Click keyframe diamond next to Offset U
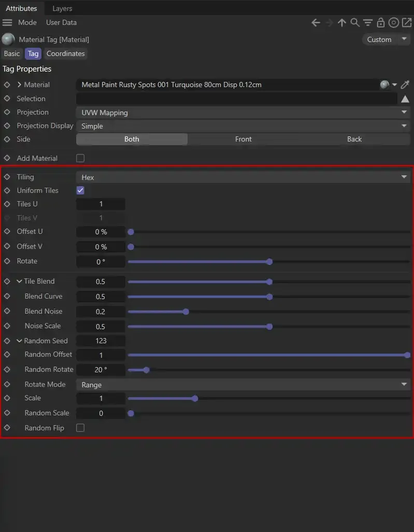The height and width of the screenshot is (532, 414). pos(7,231)
